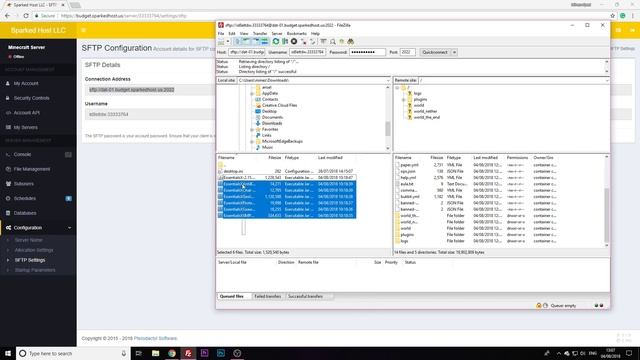Toggle the transfer queue display
The height and width of the screenshot is (360, 640).
coord(265,42)
